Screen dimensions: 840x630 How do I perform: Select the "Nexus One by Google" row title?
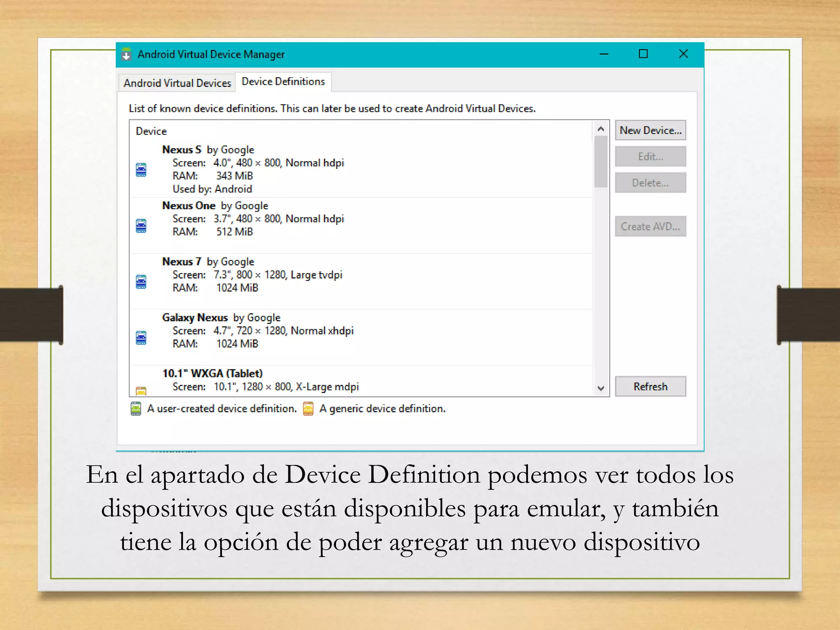[215, 205]
